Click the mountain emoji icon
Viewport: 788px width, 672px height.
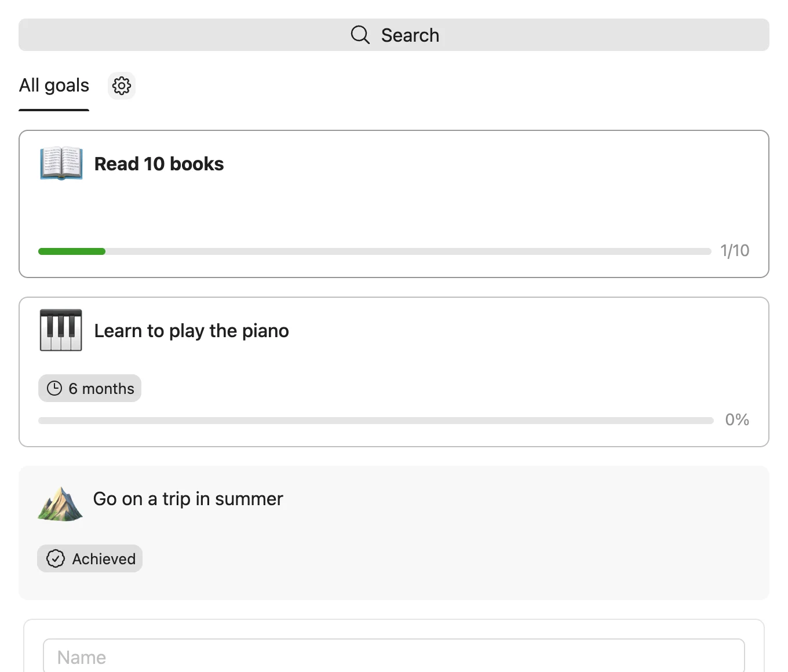tap(60, 503)
